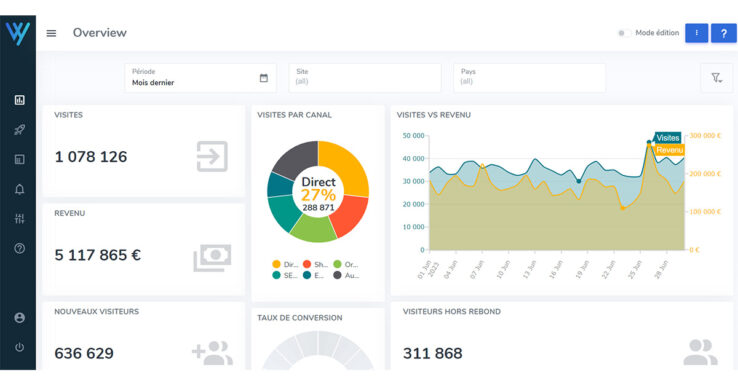Toggle the E... legend entry

(x=313, y=275)
